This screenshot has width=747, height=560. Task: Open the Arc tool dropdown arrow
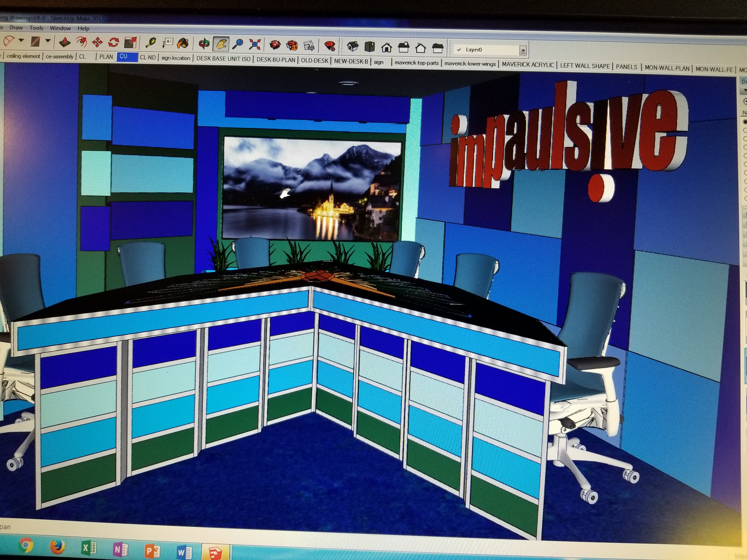tap(21, 41)
